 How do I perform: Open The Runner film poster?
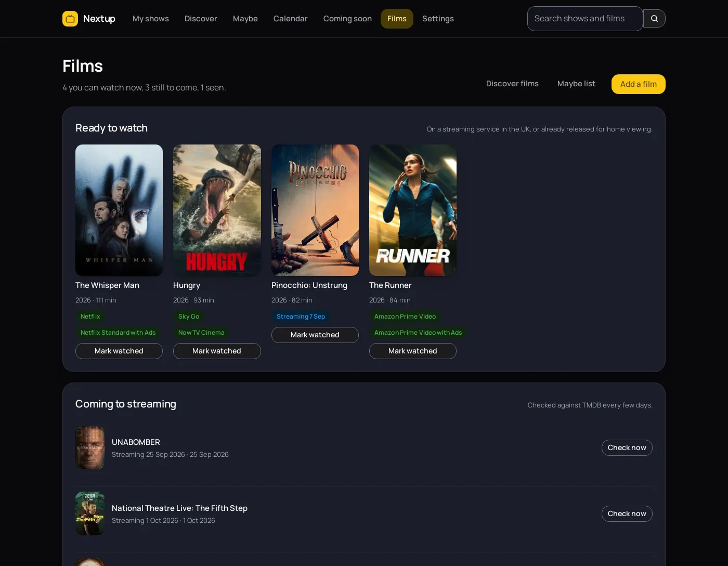tap(413, 210)
